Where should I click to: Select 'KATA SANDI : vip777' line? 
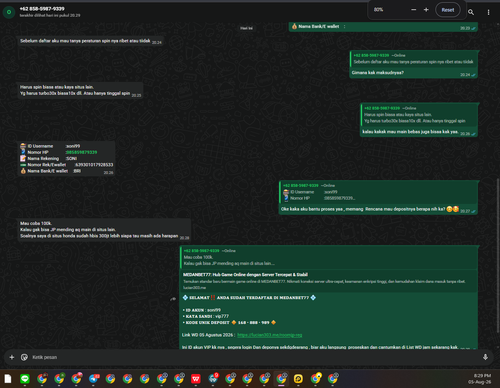pos(206,316)
